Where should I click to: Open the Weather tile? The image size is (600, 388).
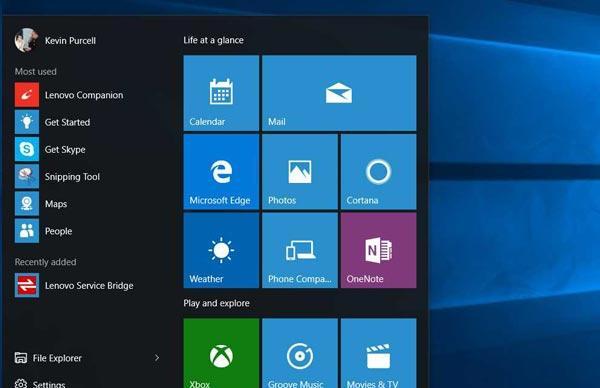pos(221,250)
